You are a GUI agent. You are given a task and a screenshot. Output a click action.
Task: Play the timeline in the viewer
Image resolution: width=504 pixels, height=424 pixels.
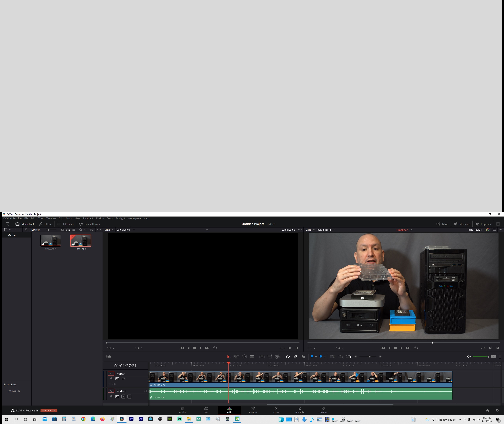coord(401,348)
